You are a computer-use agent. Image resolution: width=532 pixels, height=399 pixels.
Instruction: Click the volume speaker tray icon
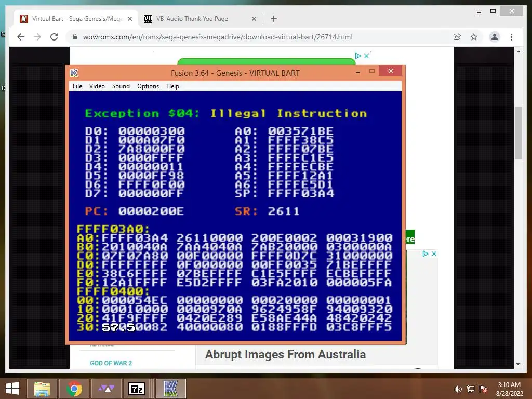tap(458, 389)
